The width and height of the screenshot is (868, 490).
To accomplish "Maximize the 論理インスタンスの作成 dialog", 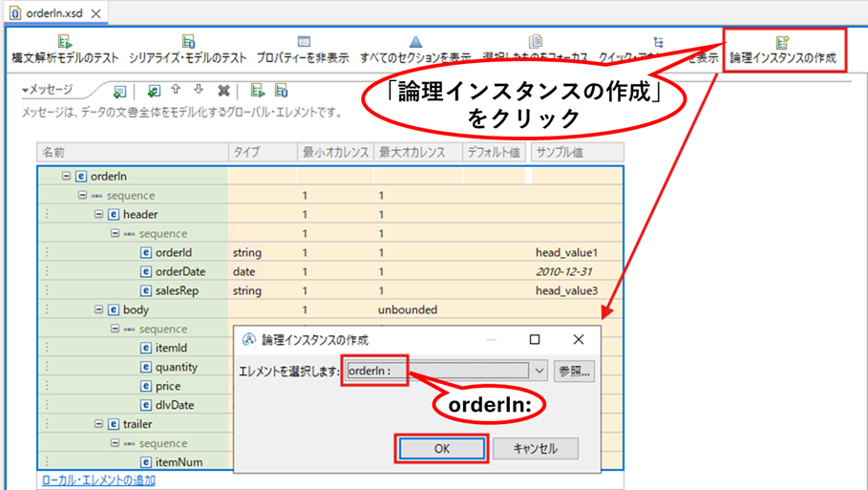I will point(535,339).
